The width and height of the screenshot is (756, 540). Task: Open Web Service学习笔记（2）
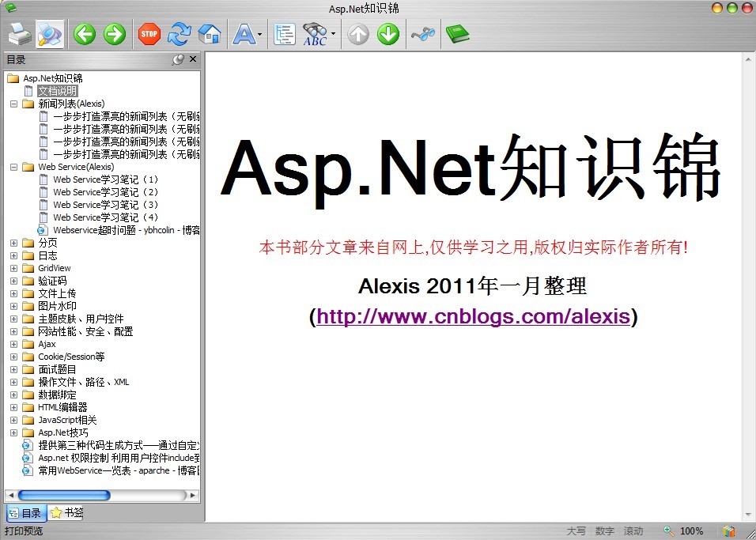point(106,192)
